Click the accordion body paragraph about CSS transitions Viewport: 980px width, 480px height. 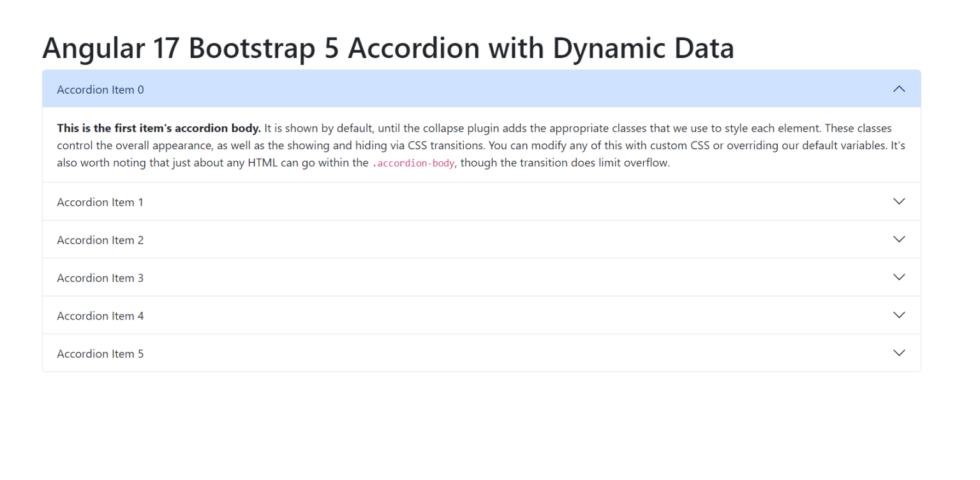tap(481, 145)
